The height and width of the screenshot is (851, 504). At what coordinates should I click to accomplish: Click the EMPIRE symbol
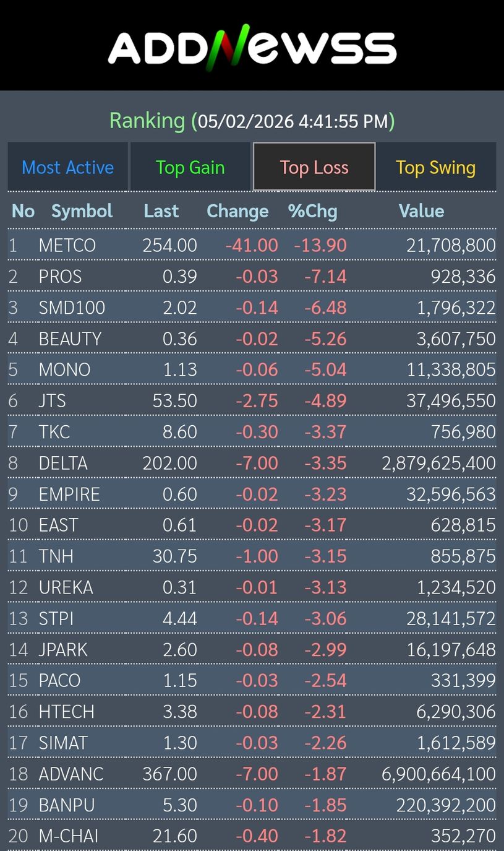click(69, 494)
